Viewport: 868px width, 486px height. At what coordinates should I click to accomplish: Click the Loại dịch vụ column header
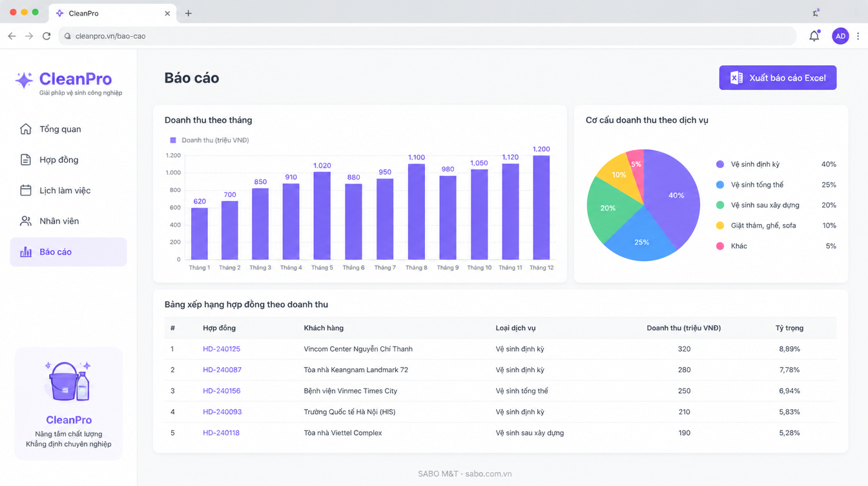tap(515, 328)
